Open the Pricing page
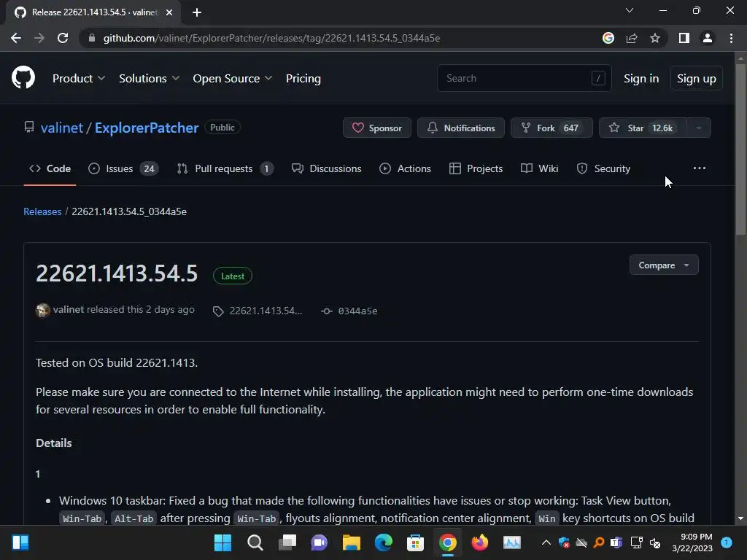 [x=303, y=79]
